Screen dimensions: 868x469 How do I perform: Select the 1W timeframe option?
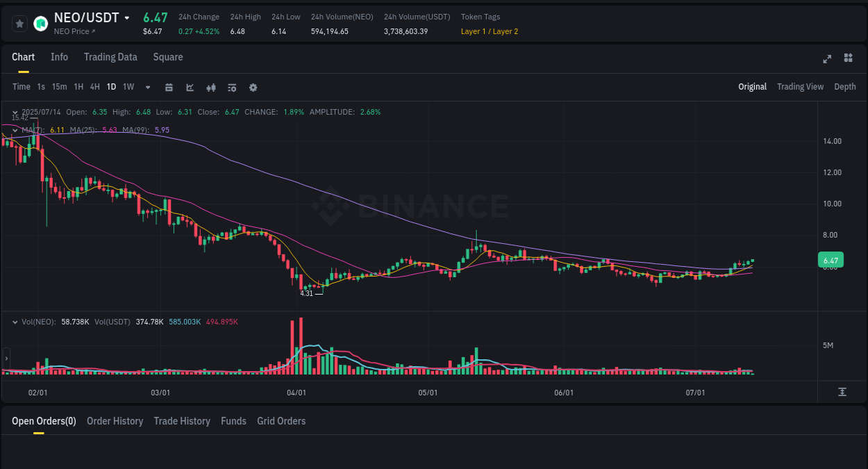point(128,87)
